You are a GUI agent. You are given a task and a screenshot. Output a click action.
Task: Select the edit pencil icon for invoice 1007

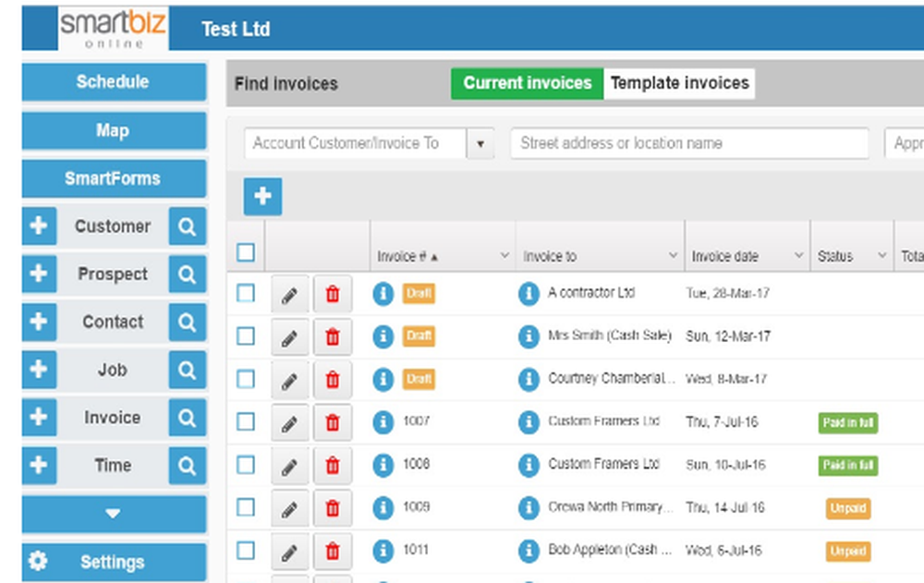[289, 422]
